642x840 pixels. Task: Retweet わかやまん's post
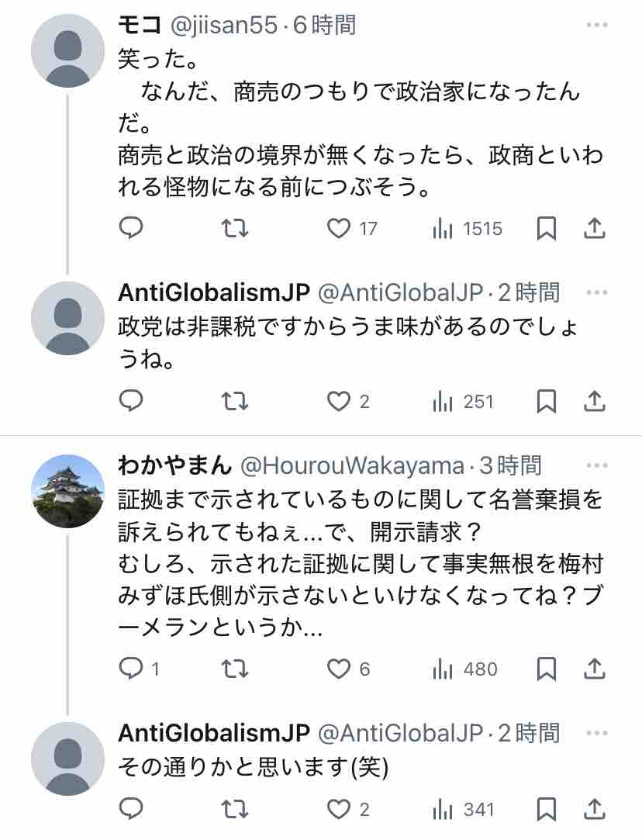235,668
